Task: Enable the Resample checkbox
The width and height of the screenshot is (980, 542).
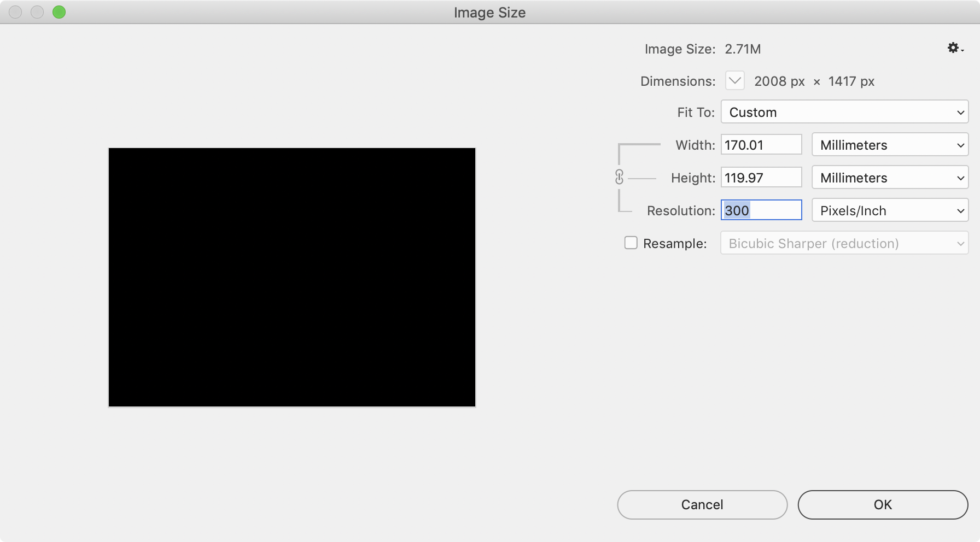Action: pos(631,243)
